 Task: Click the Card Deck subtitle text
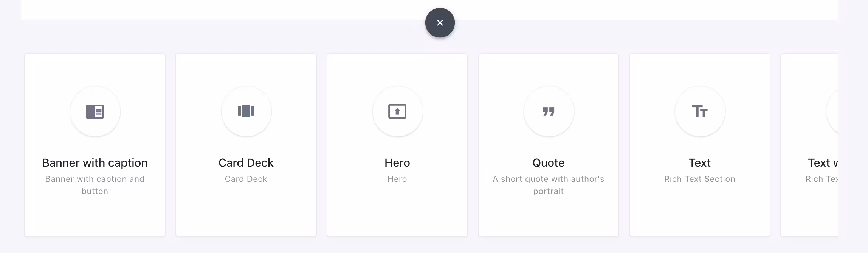point(246,179)
